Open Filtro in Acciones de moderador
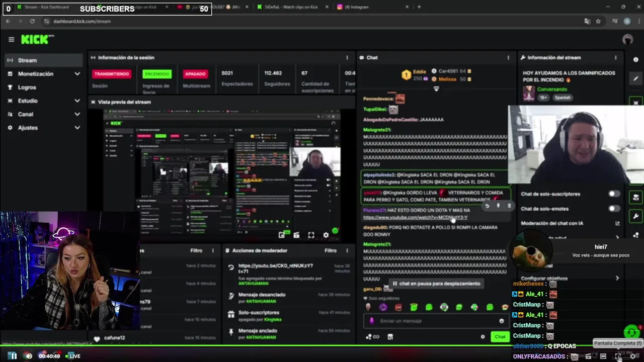Image resolution: width=644 pixels, height=362 pixels. pos(331,250)
